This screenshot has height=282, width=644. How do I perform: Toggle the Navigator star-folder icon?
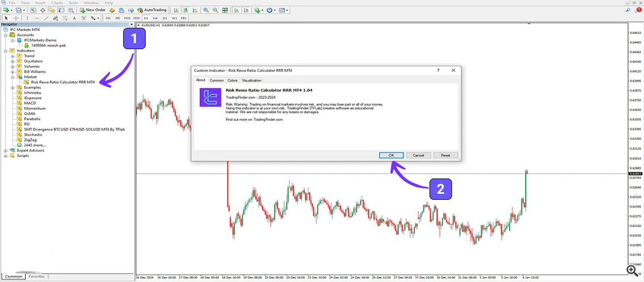coord(52,10)
